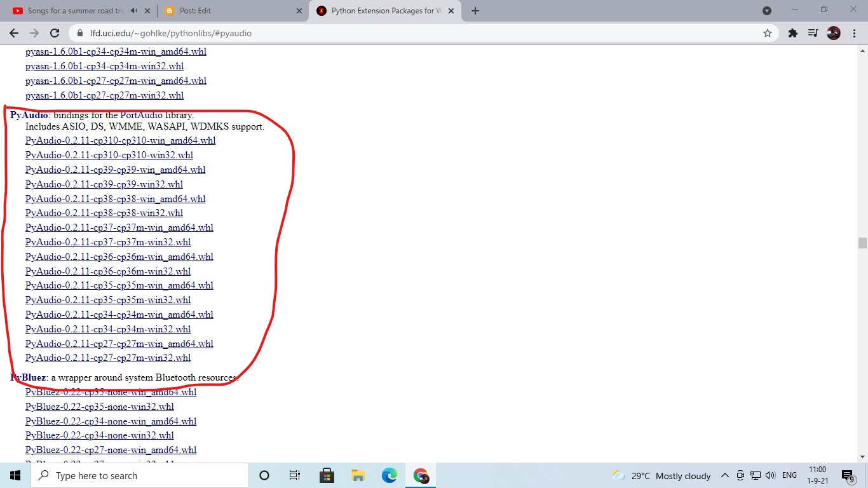Image resolution: width=868 pixels, height=488 pixels.
Task: Open the PyBluez project heading link
Action: [28, 377]
